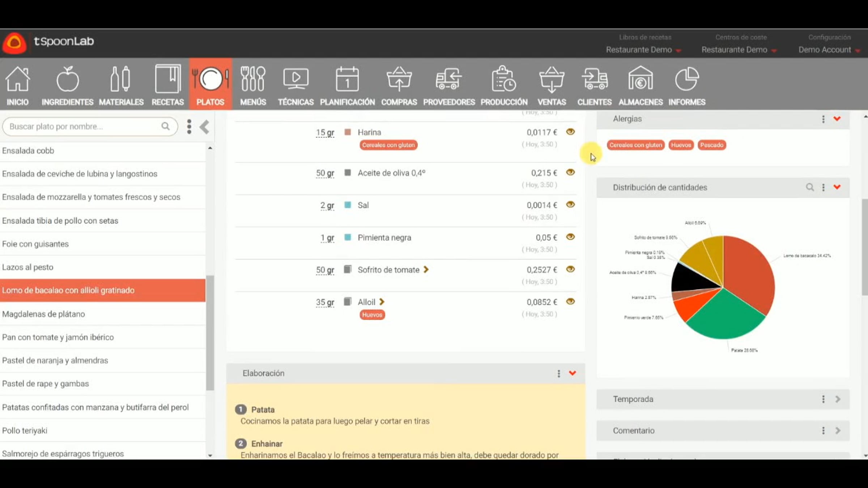Select Ensalada cobb from dish list
The width and height of the screenshot is (868, 488).
tap(103, 150)
